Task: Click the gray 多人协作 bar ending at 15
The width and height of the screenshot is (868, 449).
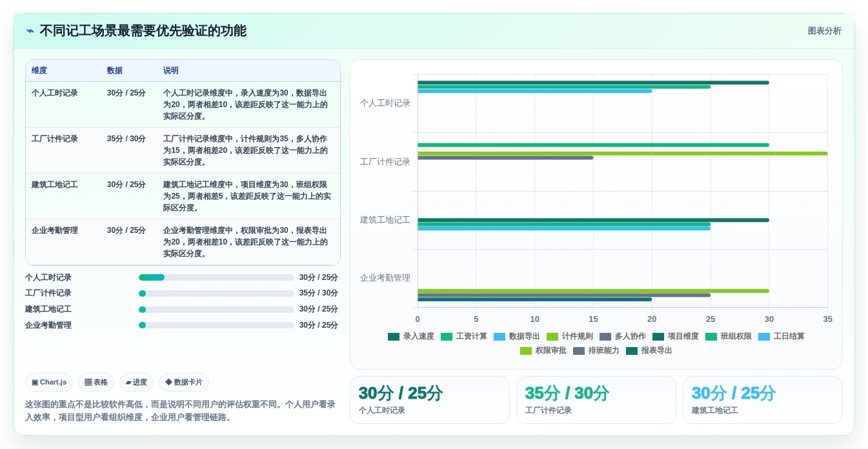Action: [505, 158]
